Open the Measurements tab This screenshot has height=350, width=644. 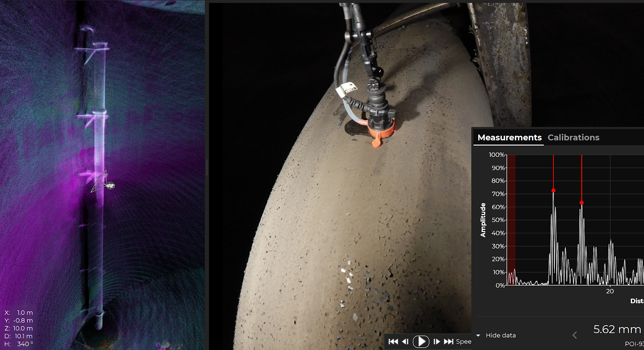click(510, 138)
